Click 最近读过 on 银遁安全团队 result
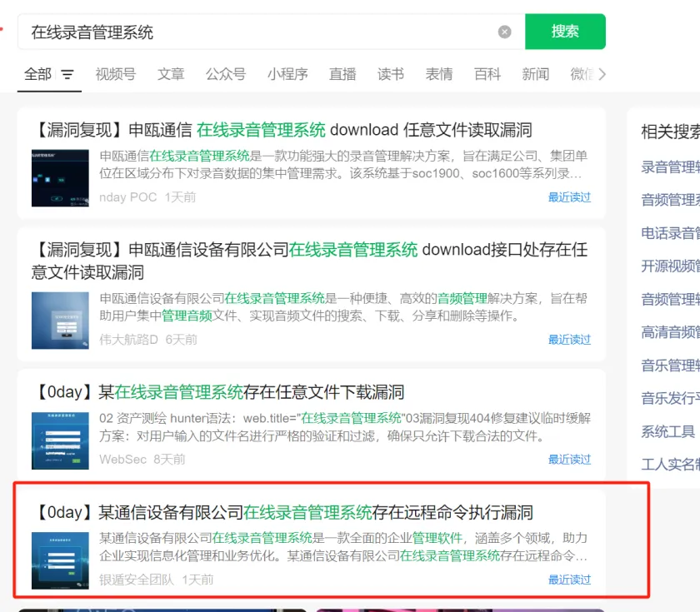The height and width of the screenshot is (612, 700). click(569, 580)
